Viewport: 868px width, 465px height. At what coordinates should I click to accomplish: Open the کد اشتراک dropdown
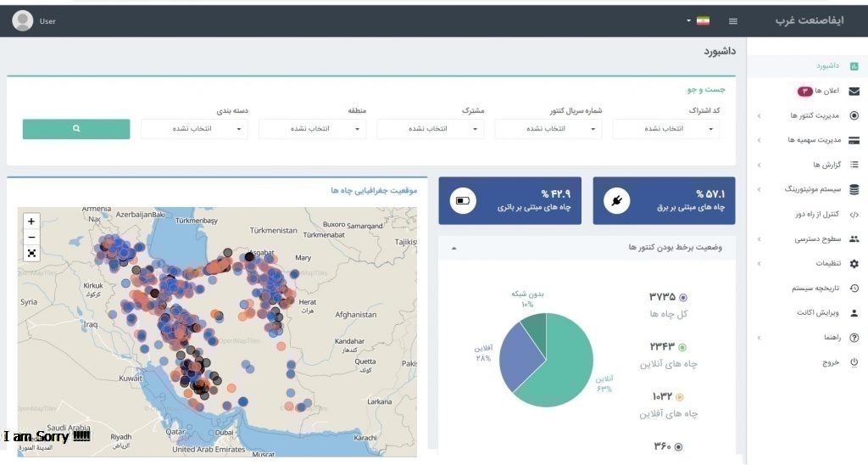point(666,129)
